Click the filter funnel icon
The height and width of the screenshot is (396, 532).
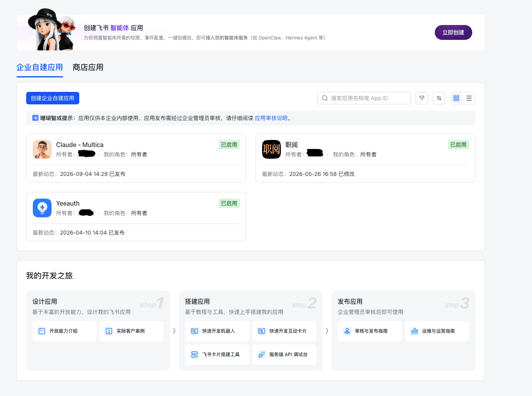422,98
